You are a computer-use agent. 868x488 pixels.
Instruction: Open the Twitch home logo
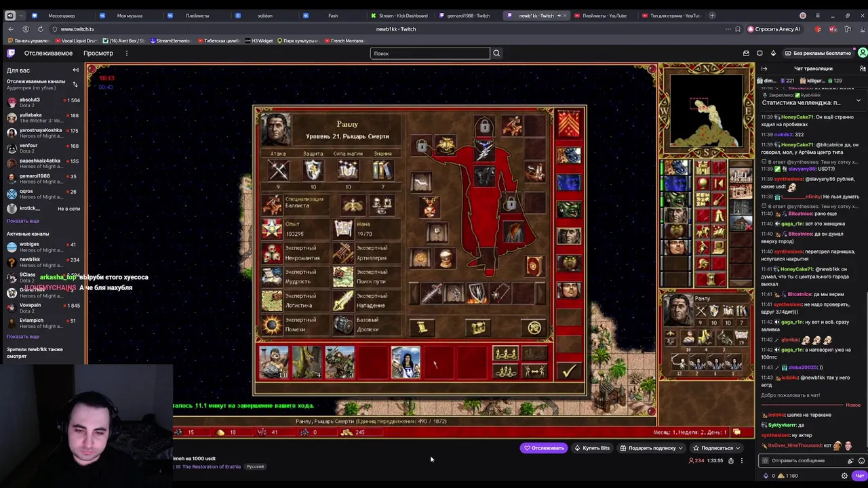(11, 53)
